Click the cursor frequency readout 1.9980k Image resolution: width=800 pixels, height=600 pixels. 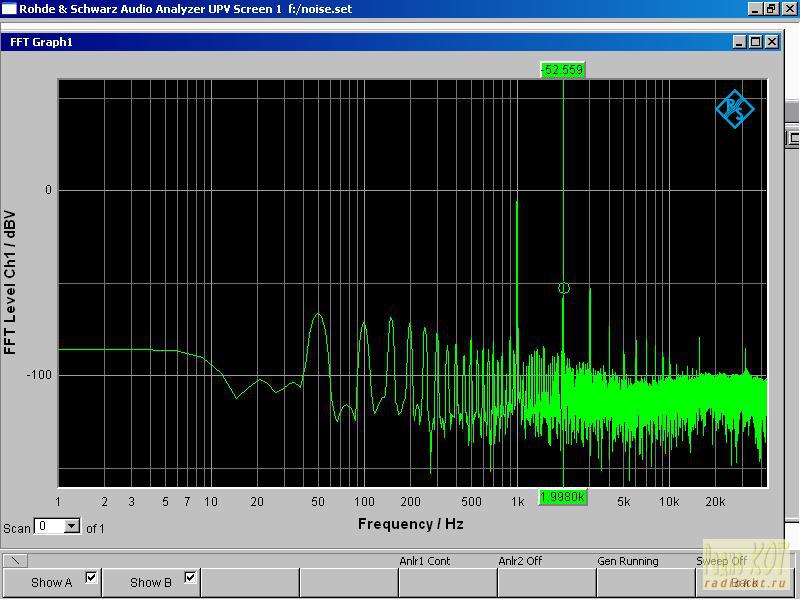(562, 497)
